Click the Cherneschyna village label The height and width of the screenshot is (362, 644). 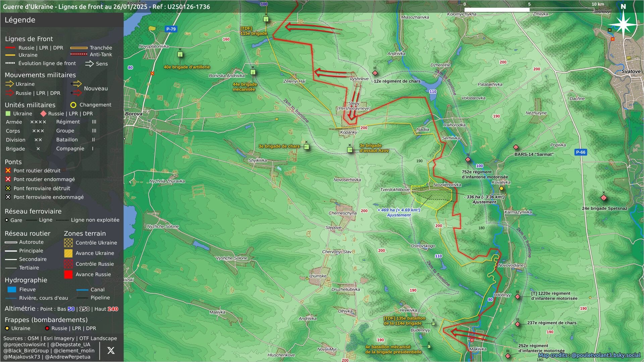342,213
